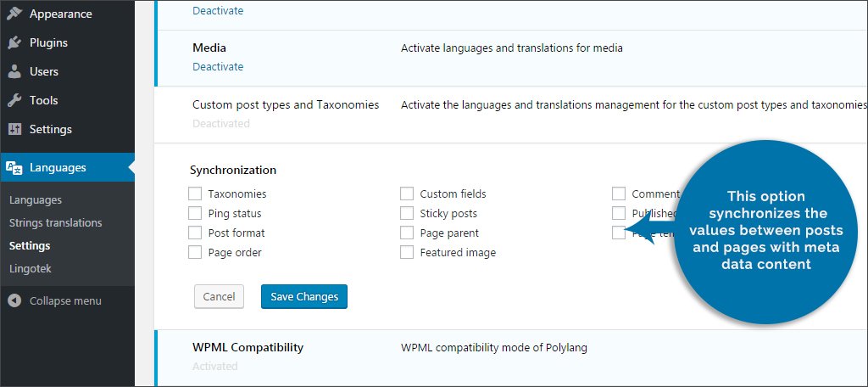Click the 'Deactivated' status under Custom post types
The height and width of the screenshot is (387, 868).
221,124
